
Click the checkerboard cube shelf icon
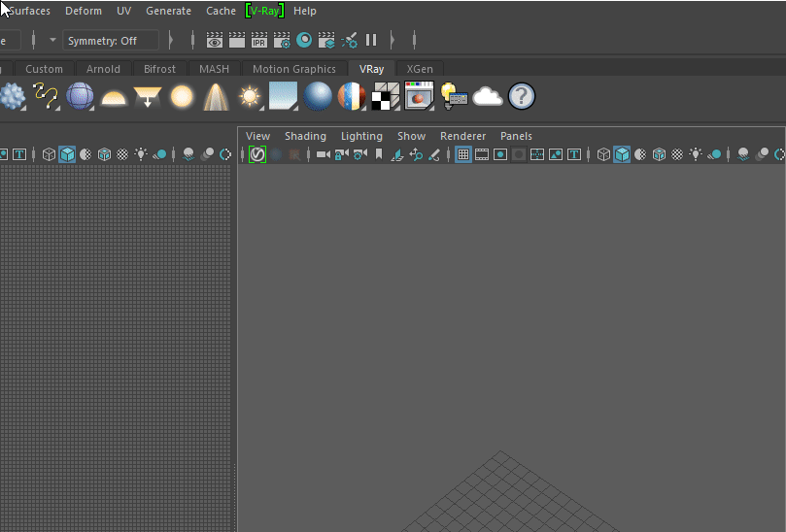click(x=386, y=96)
